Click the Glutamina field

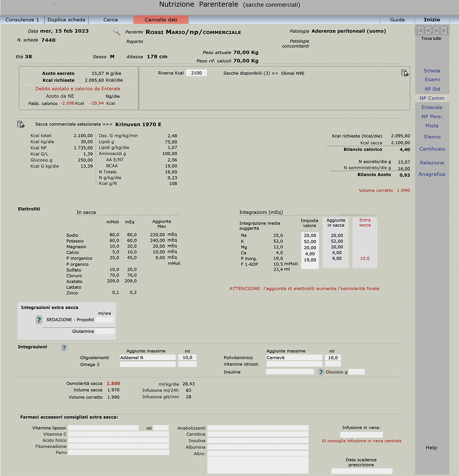[105, 332]
